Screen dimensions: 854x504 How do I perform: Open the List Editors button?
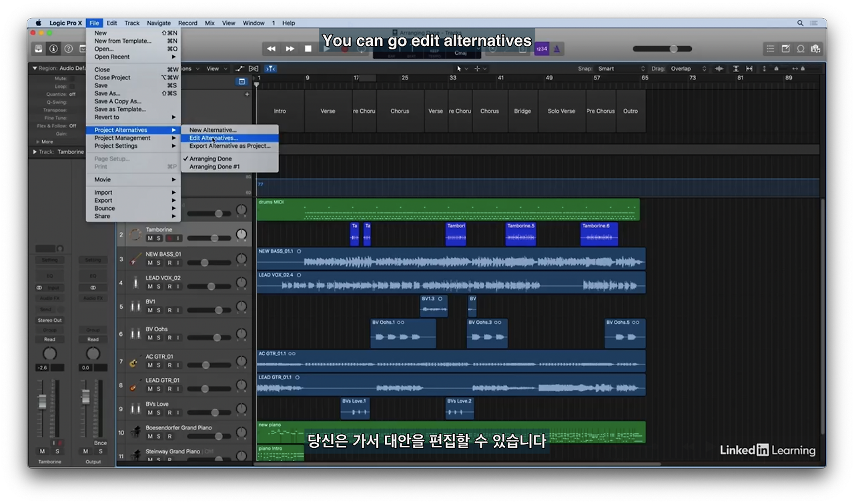pos(771,49)
